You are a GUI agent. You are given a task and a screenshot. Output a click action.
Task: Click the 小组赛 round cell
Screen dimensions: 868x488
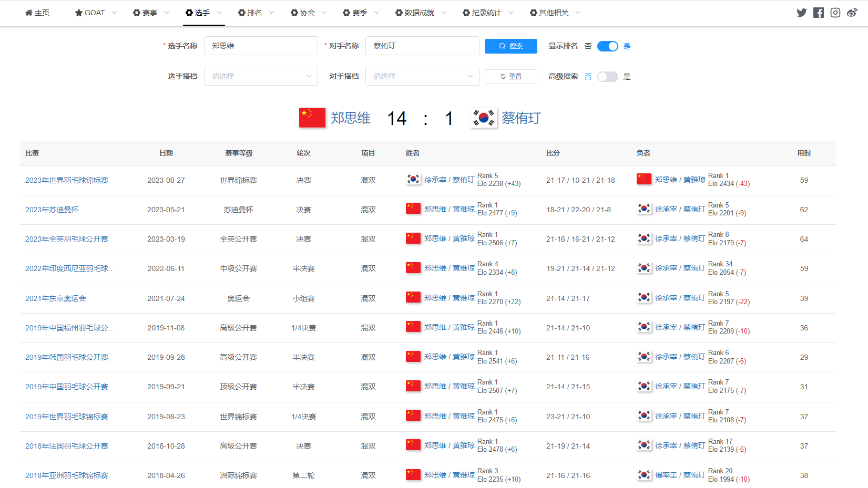[x=303, y=298]
